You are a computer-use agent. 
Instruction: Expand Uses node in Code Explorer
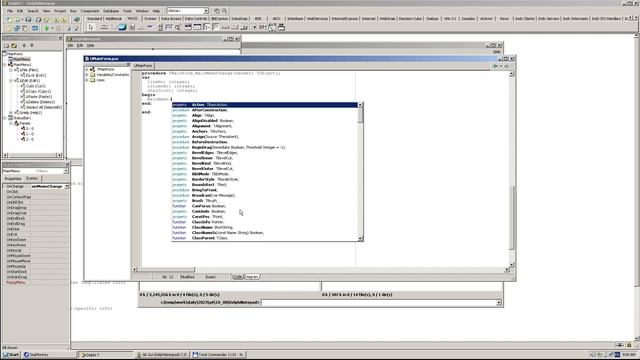(87, 80)
